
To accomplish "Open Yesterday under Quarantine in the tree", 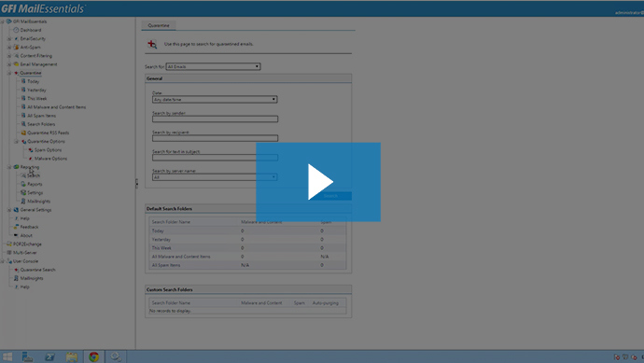I will pos(36,91).
